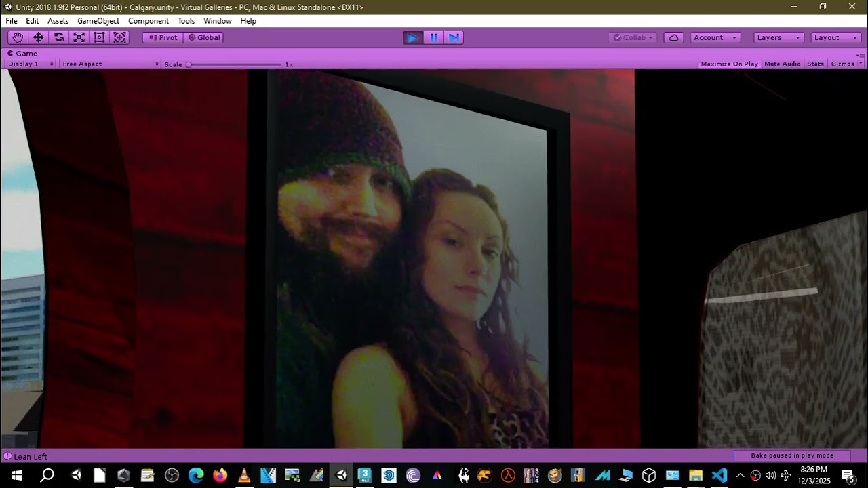Select the Scale tool
868x488 pixels.
click(79, 37)
